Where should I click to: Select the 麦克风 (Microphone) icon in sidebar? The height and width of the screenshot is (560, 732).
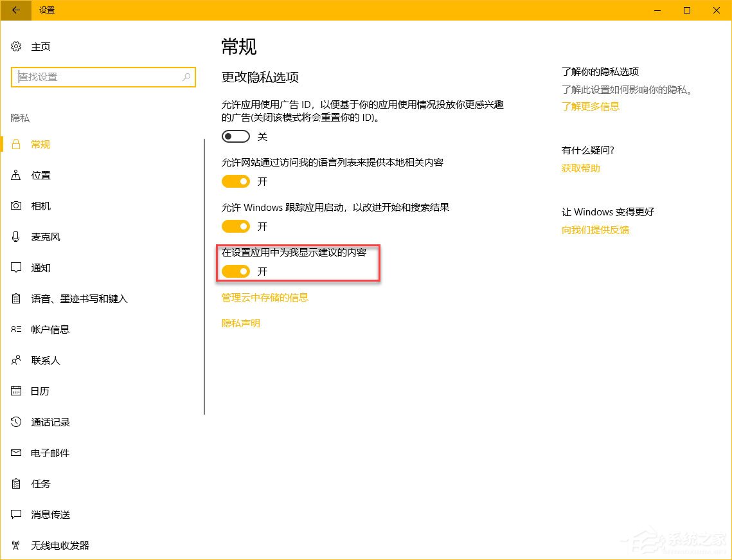tap(15, 237)
